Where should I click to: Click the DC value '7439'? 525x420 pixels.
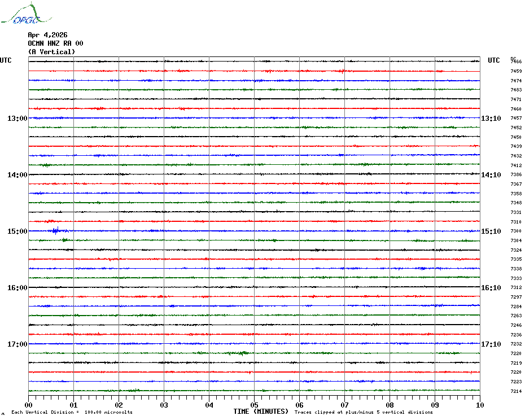[516, 146]
